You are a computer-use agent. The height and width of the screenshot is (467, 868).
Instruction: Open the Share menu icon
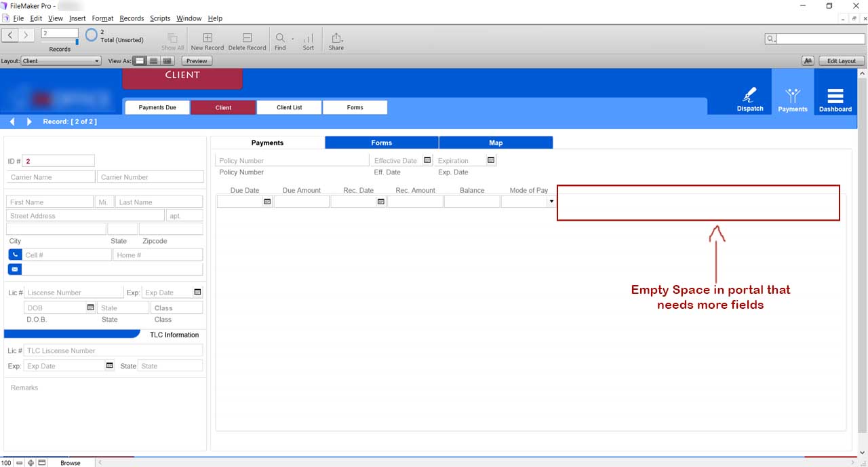[336, 38]
